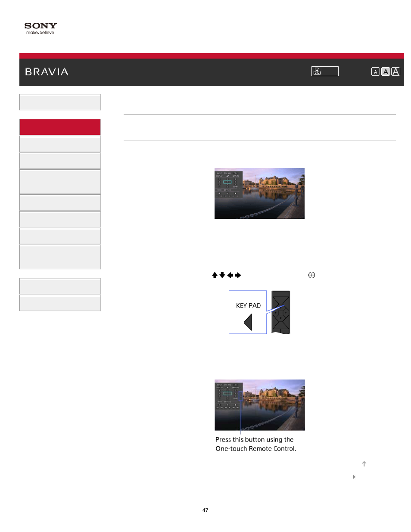Click the 'One-touch Remote Control.' caption line

pos(256,449)
